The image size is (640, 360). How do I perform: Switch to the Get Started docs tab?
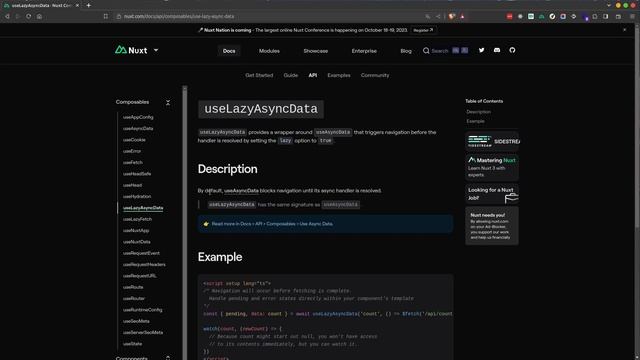pos(259,76)
